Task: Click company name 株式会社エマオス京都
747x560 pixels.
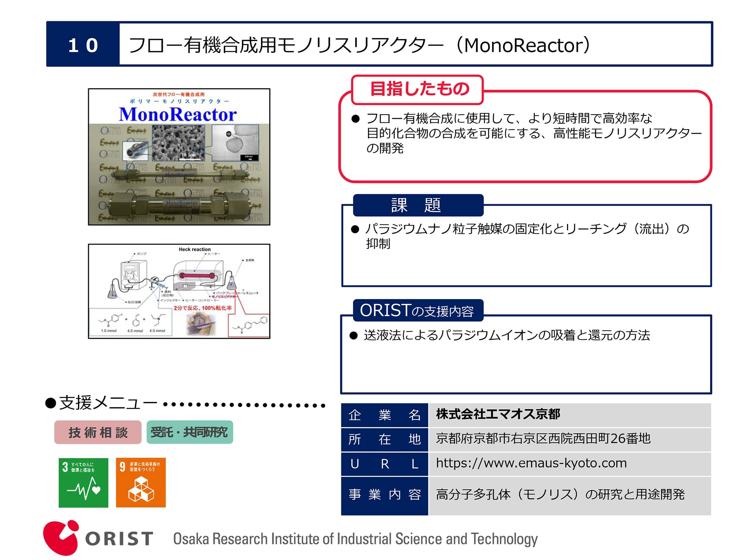Action: [498, 414]
